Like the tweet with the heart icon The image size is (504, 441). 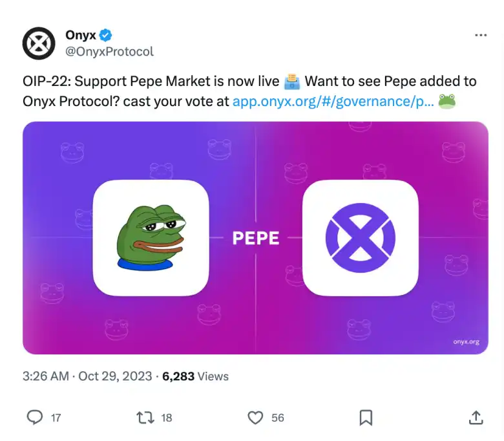coord(256,418)
